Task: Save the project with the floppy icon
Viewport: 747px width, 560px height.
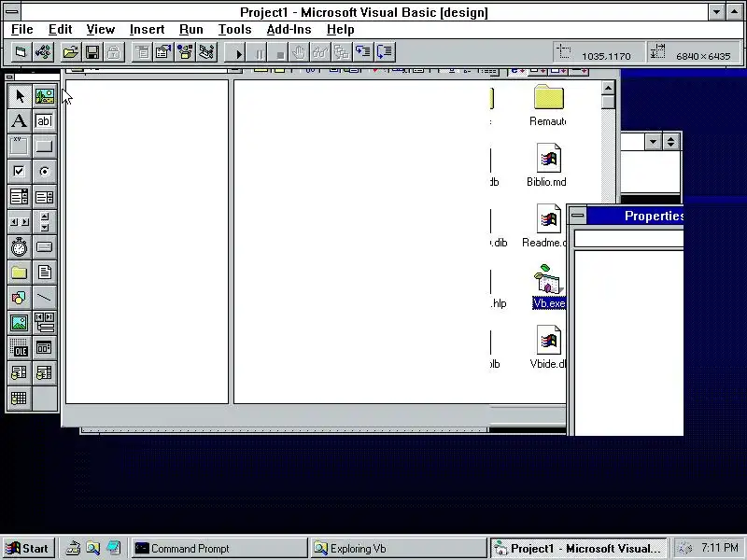Action: [92, 52]
